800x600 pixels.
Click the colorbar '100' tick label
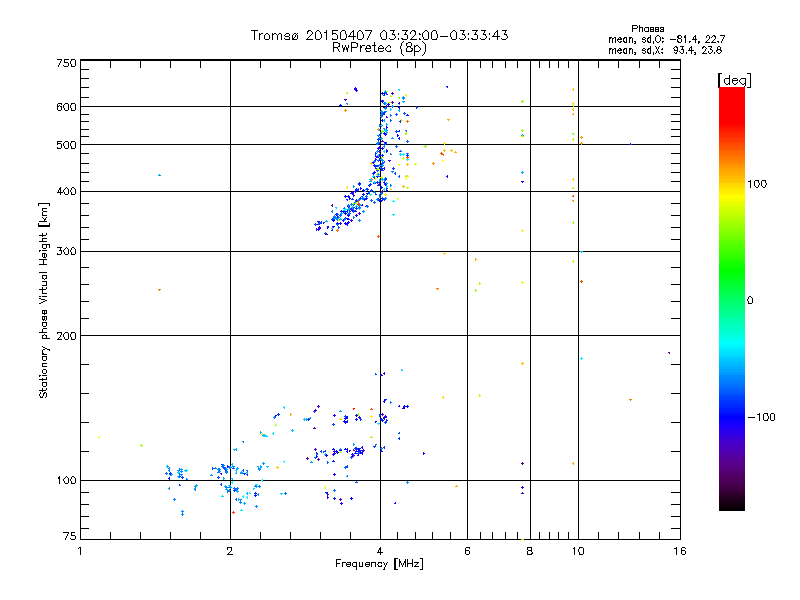(757, 184)
